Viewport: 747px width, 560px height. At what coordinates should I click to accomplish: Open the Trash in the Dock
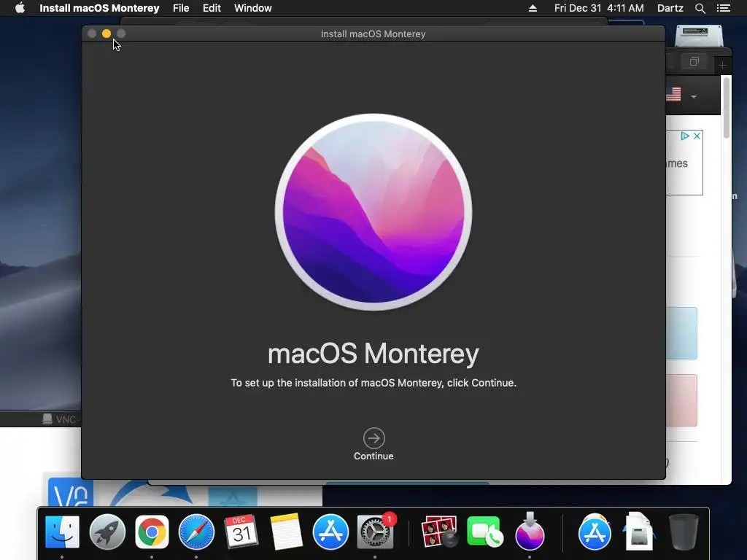pos(684,532)
